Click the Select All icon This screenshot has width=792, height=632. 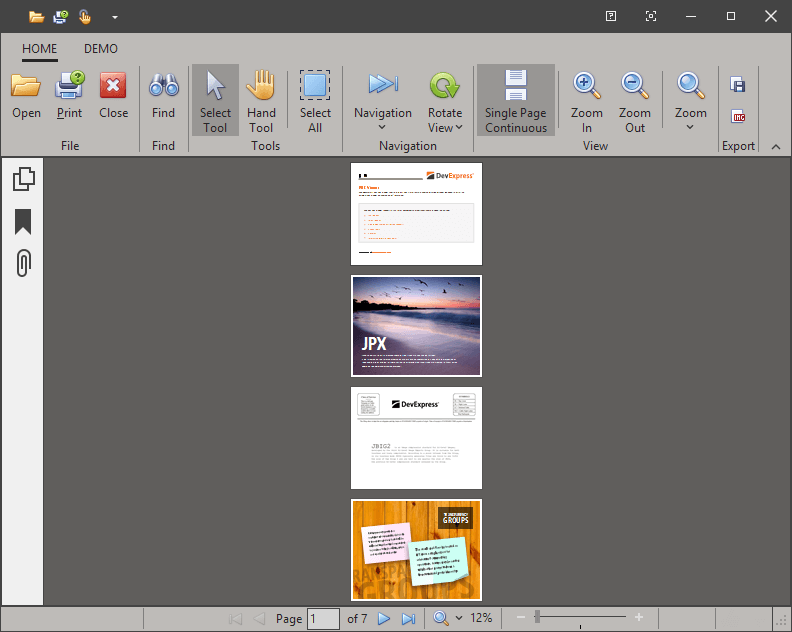pos(315,86)
